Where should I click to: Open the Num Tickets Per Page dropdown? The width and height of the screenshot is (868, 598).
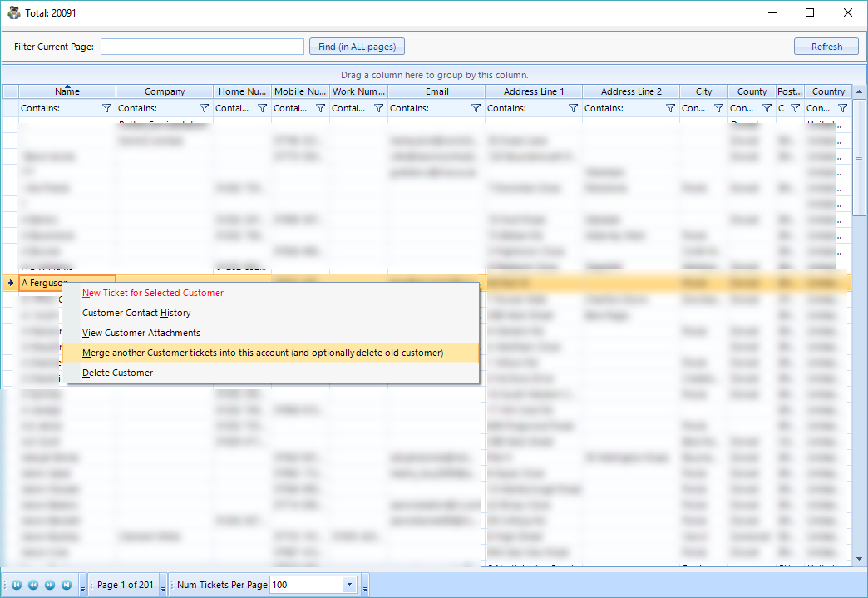[x=349, y=585]
